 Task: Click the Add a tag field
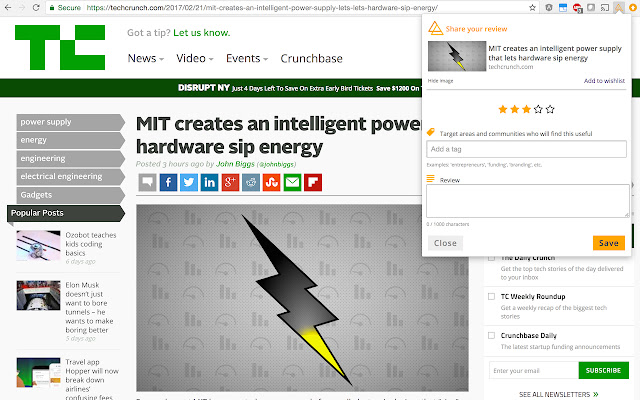[527, 149]
